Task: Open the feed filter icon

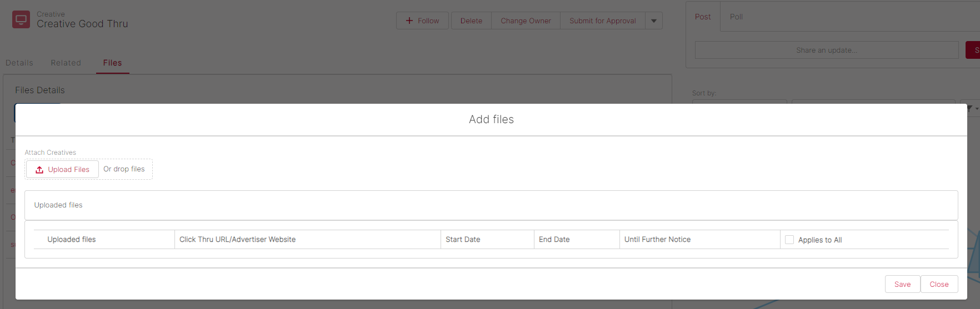Action: point(970,109)
